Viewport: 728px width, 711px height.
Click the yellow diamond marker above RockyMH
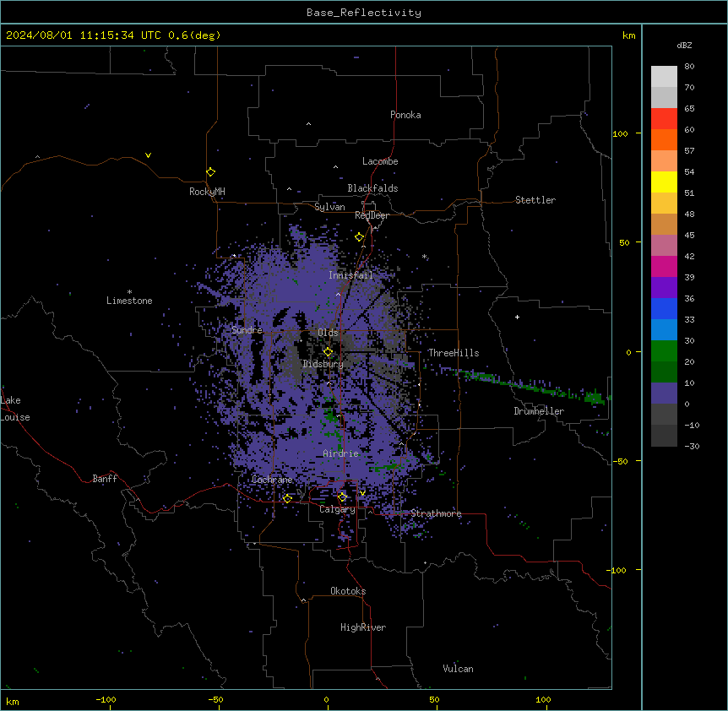coord(210,172)
